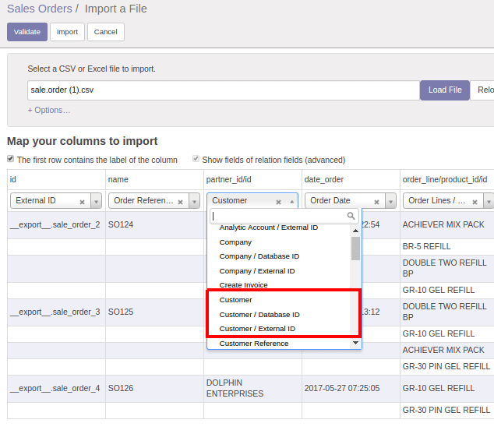The image size is (494, 448).
Task: Select 'Create Invoice' option
Action: 244,285
